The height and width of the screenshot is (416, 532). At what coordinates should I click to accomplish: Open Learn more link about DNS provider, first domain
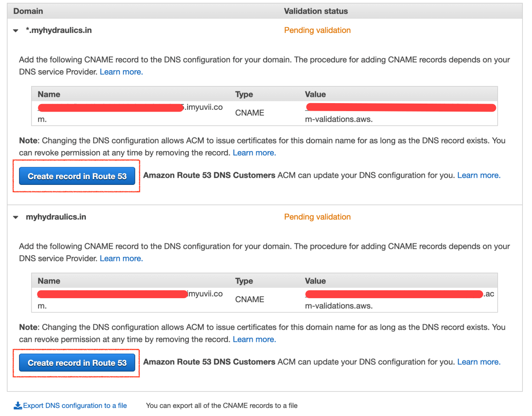[121, 72]
